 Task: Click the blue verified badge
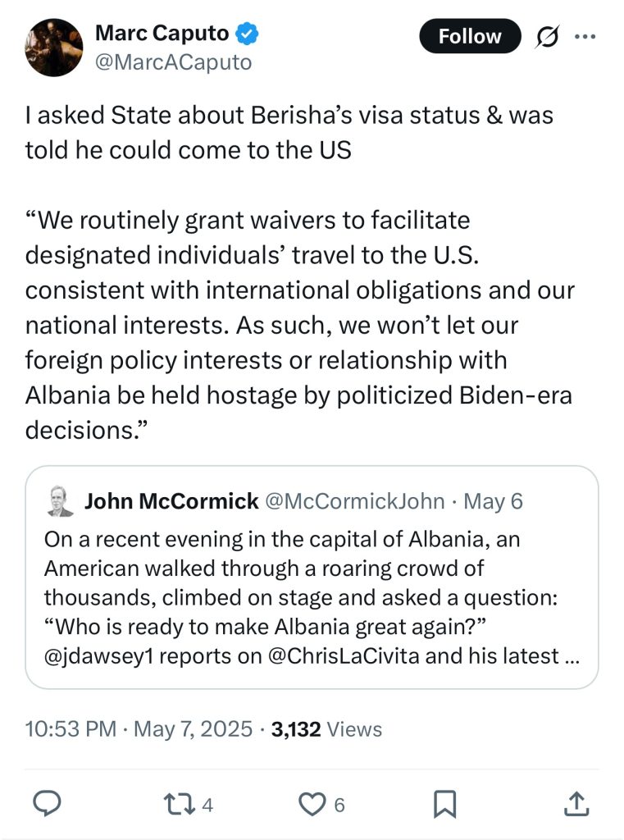coord(248,33)
